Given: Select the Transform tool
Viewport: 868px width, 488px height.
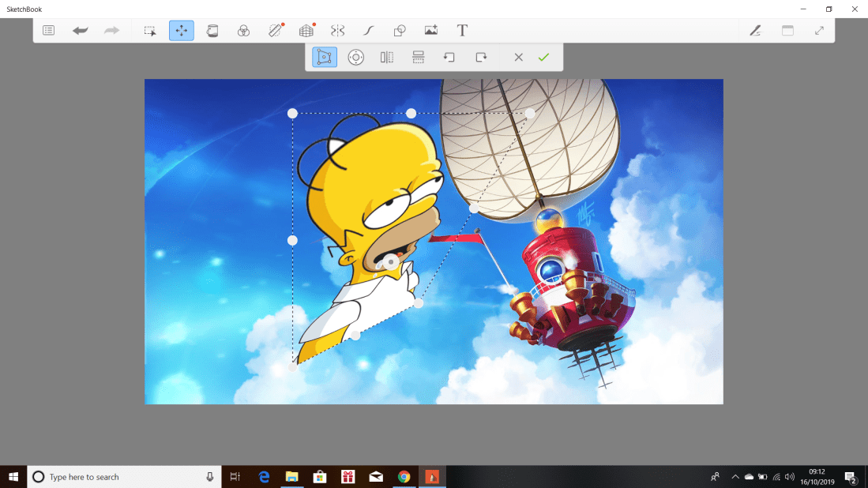Looking at the screenshot, I should (x=181, y=30).
